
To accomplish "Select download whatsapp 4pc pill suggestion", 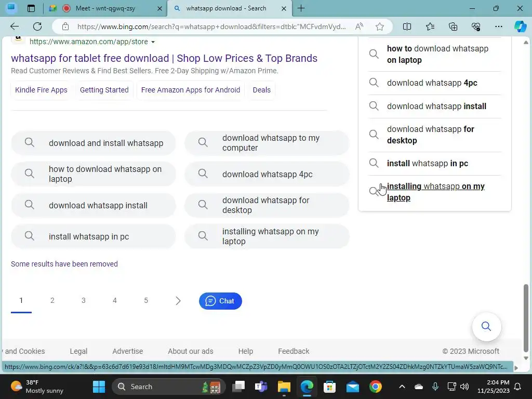I will tap(267, 174).
